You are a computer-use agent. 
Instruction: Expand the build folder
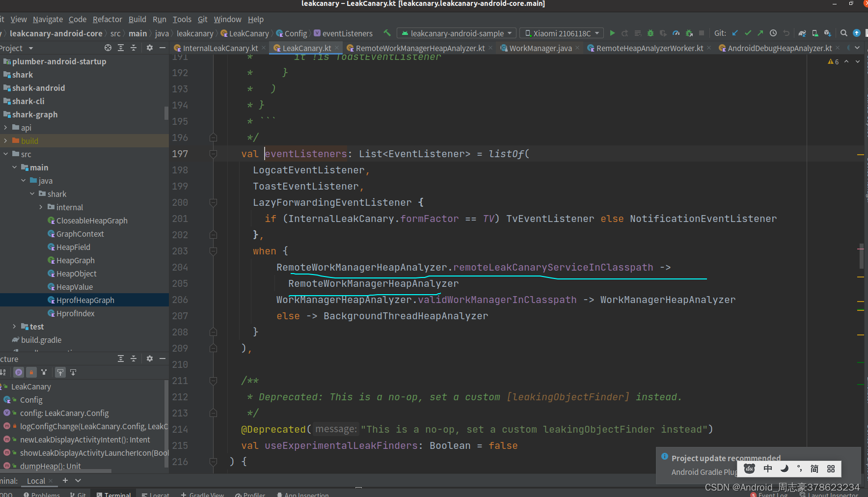pos(5,141)
